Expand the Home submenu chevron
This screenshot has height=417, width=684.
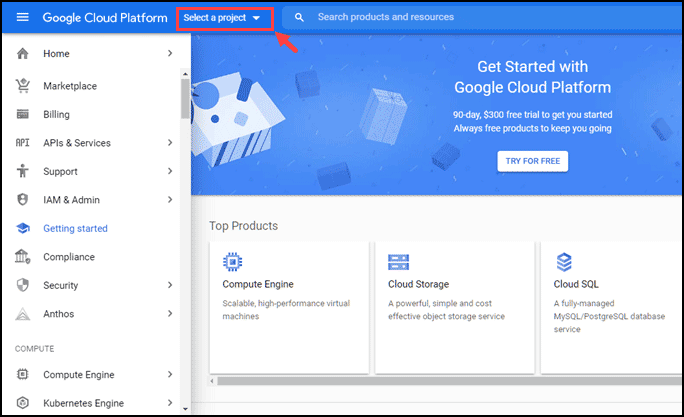(170, 53)
